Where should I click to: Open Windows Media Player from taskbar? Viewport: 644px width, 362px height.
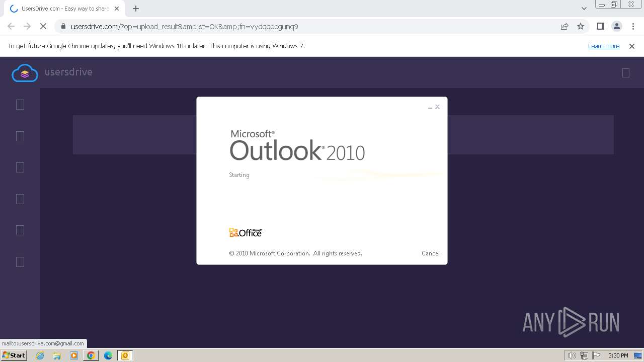[74, 355]
